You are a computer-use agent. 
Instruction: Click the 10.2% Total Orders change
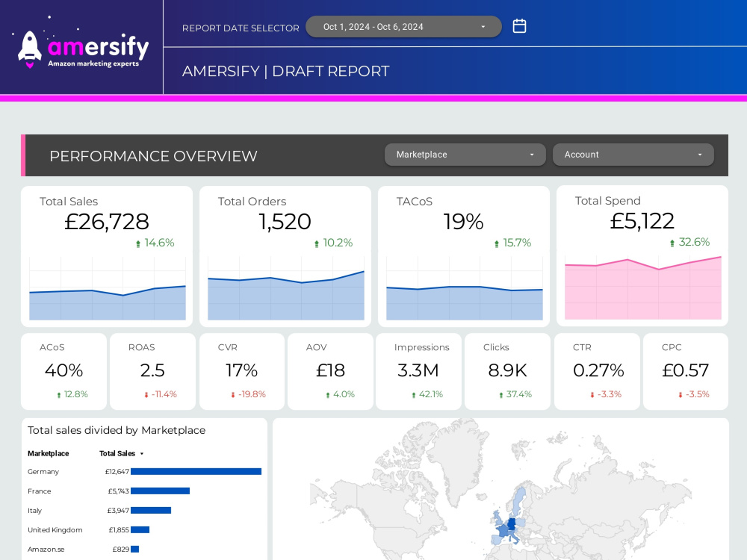tap(333, 243)
